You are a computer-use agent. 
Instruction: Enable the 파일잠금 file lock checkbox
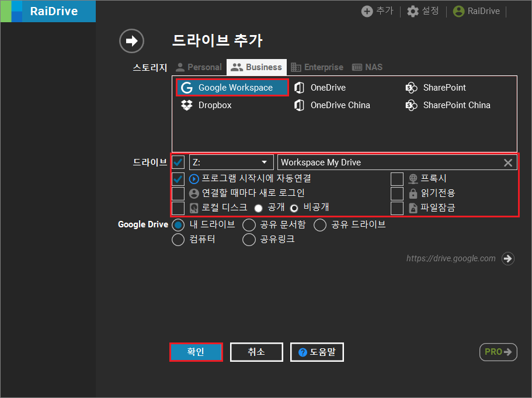(397, 208)
